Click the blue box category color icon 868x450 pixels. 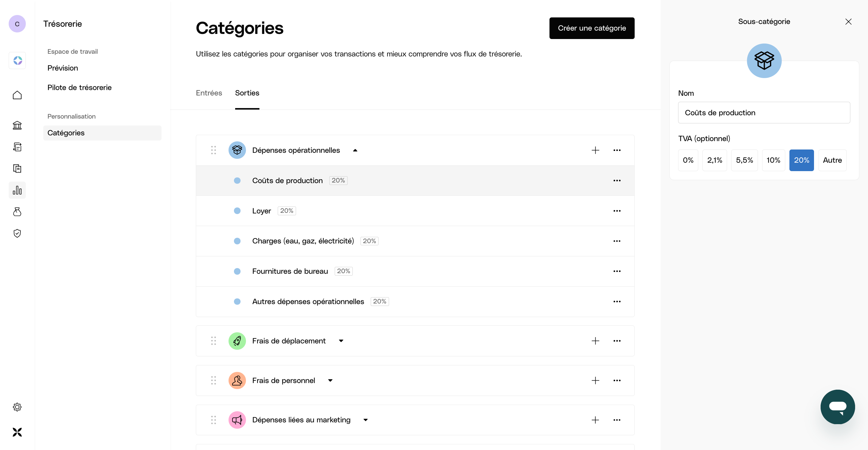click(764, 61)
